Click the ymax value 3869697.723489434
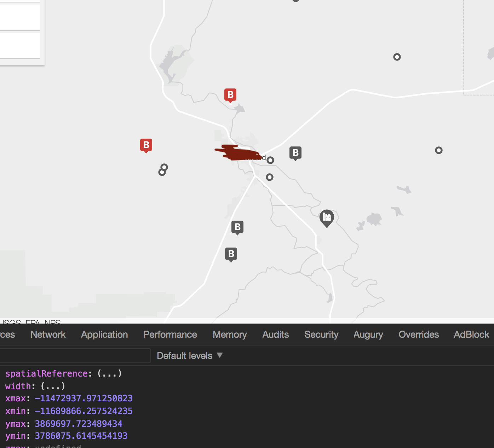 (79, 424)
